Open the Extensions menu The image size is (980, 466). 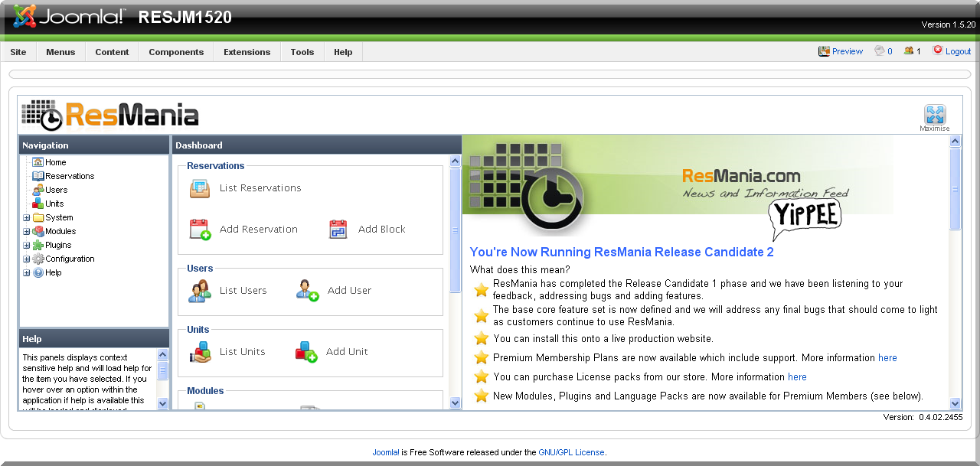tap(247, 52)
